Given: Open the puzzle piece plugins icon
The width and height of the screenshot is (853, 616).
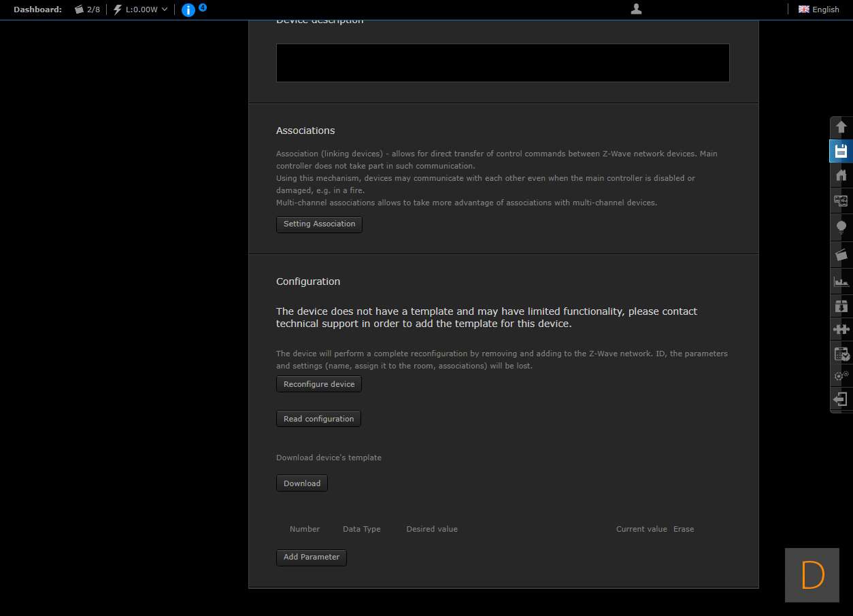Looking at the screenshot, I should click(841, 329).
